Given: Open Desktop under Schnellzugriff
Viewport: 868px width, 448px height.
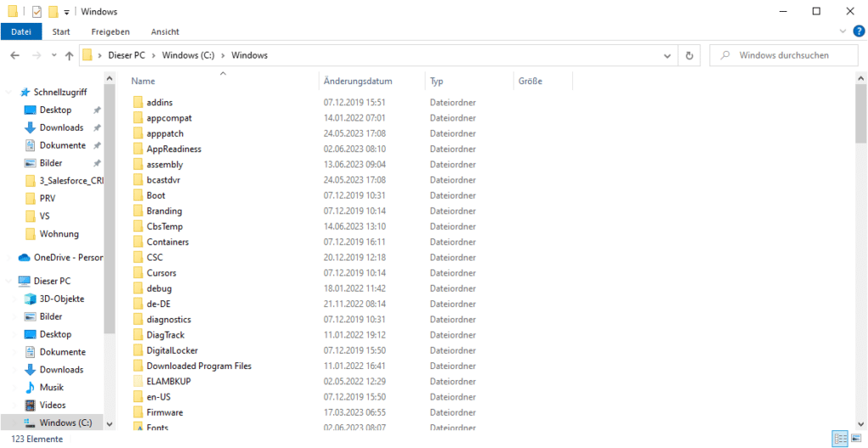Looking at the screenshot, I should point(55,109).
